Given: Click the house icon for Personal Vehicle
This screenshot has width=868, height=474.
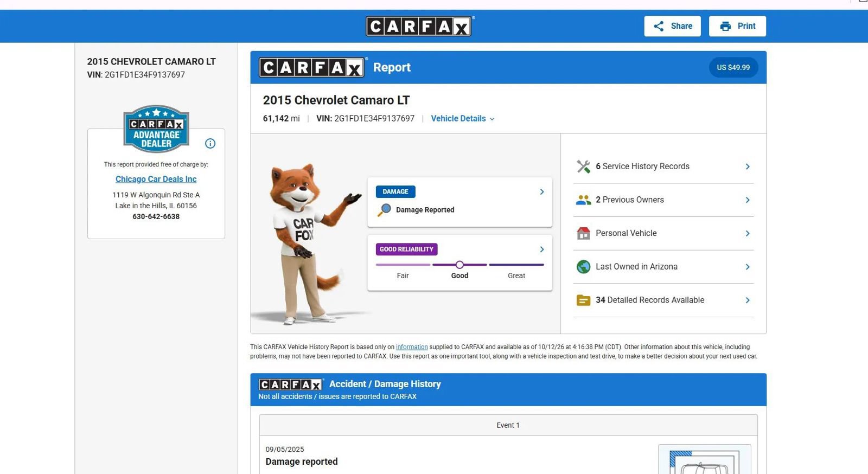Looking at the screenshot, I should [583, 233].
